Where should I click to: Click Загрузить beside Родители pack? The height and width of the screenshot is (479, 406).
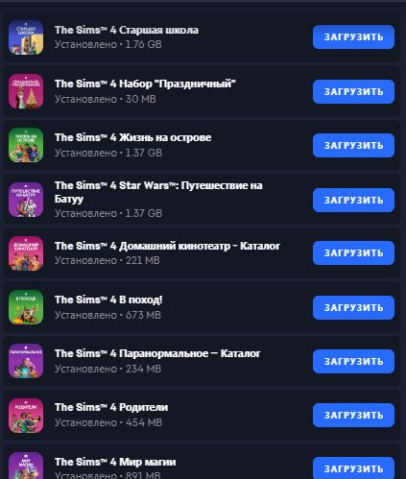click(354, 415)
